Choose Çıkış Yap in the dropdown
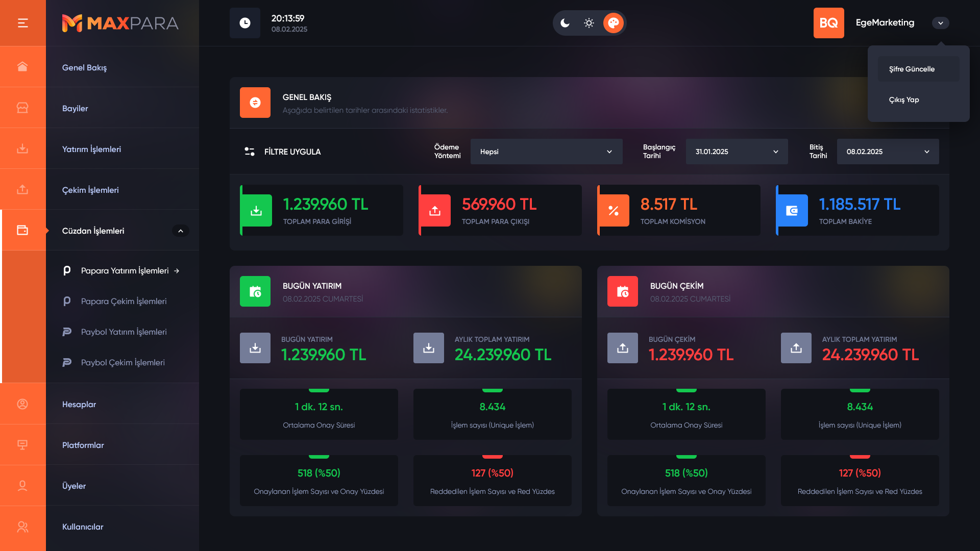This screenshot has width=980, height=551. (904, 99)
